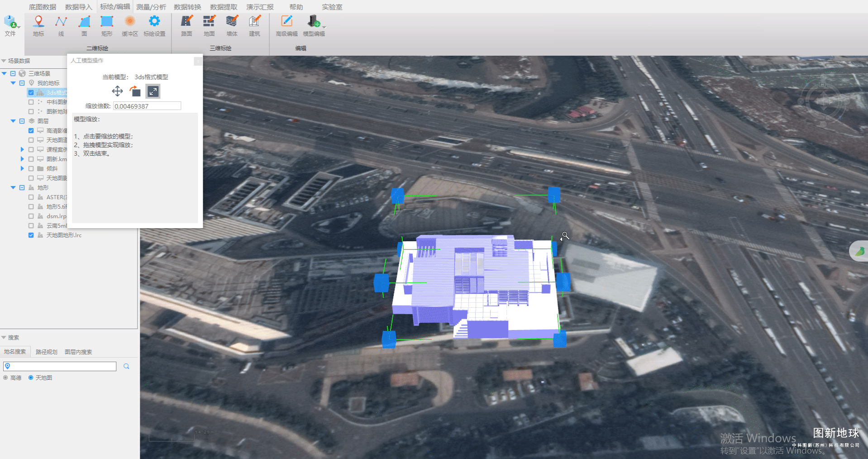Click the green leaf side button

(859, 251)
